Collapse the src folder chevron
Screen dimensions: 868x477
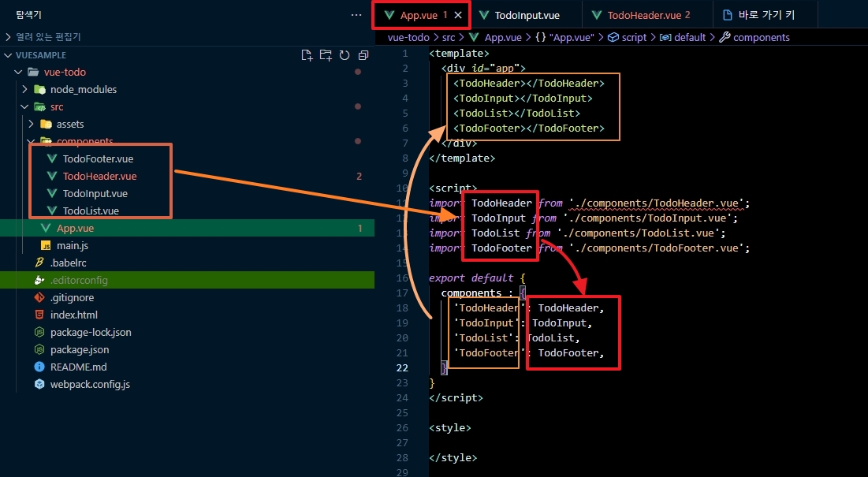tap(24, 106)
